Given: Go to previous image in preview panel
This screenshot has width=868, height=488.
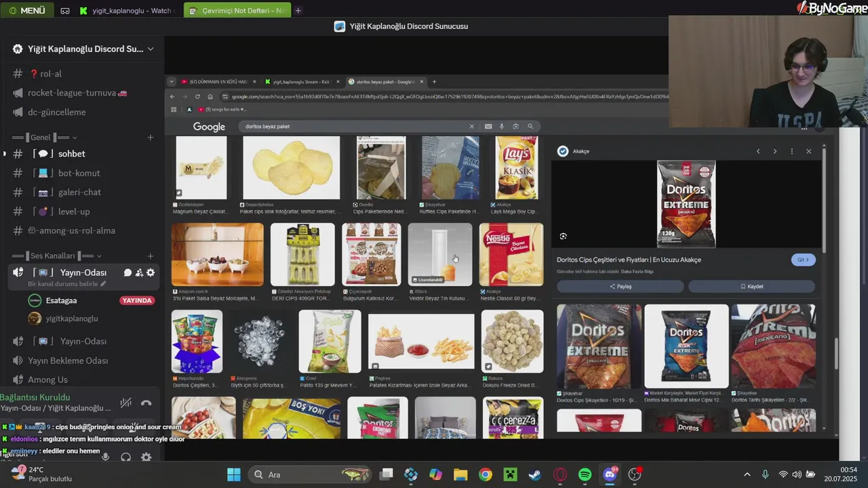Looking at the screenshot, I should 758,151.
